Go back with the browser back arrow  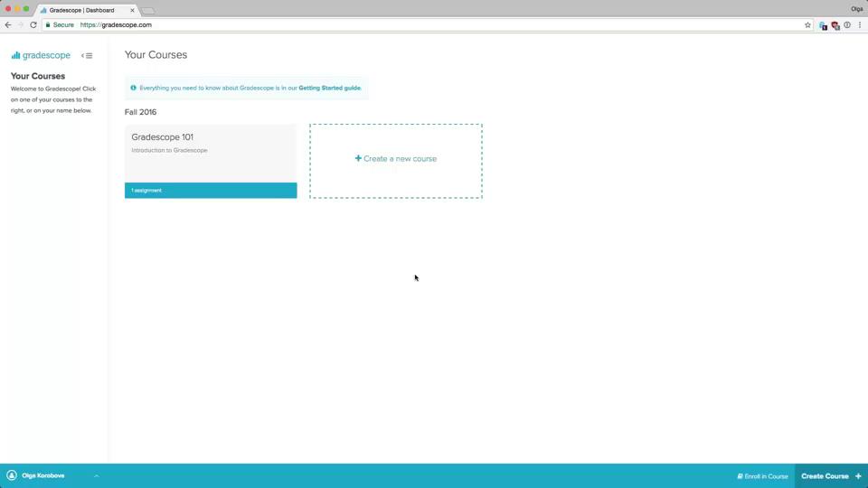(8, 25)
